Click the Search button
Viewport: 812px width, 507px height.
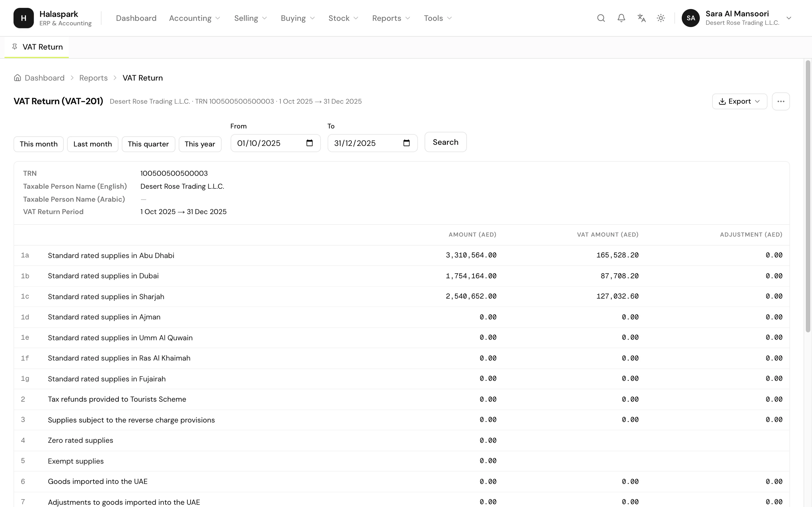[x=445, y=142]
